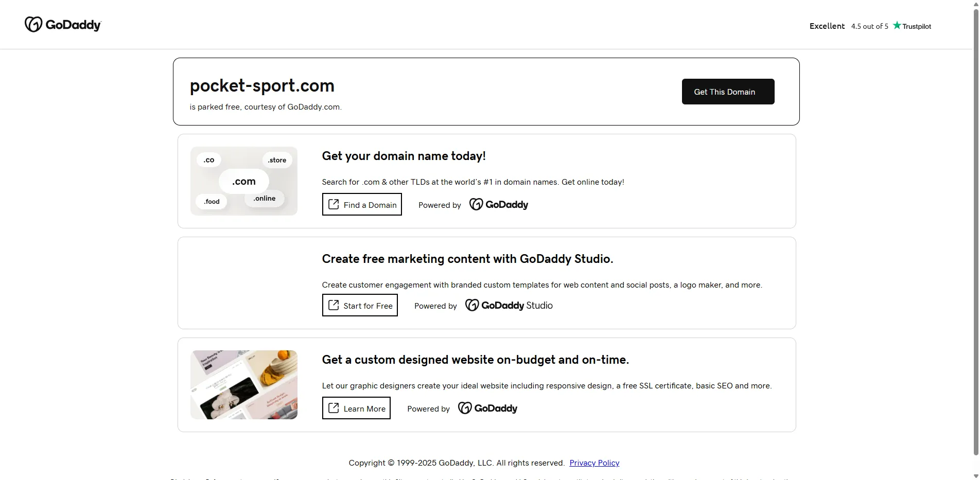Click the external-link icon in Start for Free
Viewport: 980px width, 480px height.
click(x=334, y=305)
